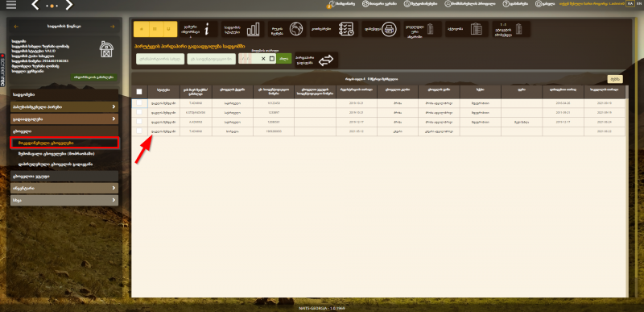This screenshot has width=644, height=312.
Task: Click the date cell reading 2021-09-24
Action: (x=605, y=122)
